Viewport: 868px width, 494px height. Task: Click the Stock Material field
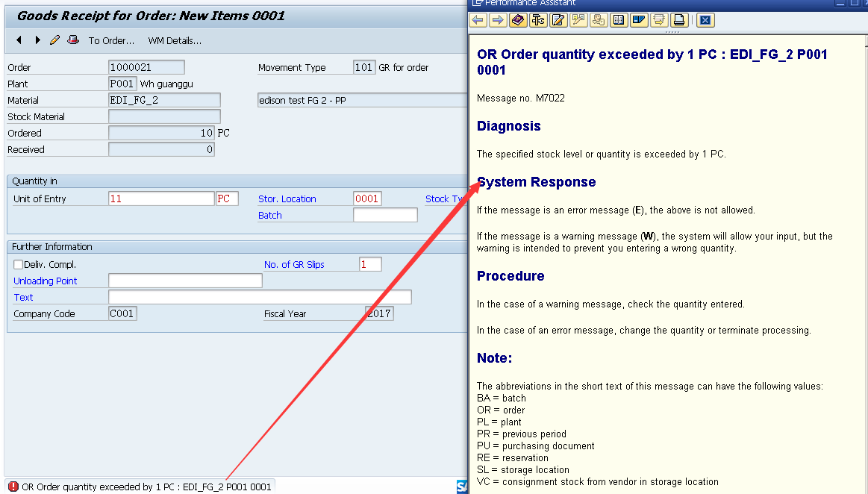164,116
